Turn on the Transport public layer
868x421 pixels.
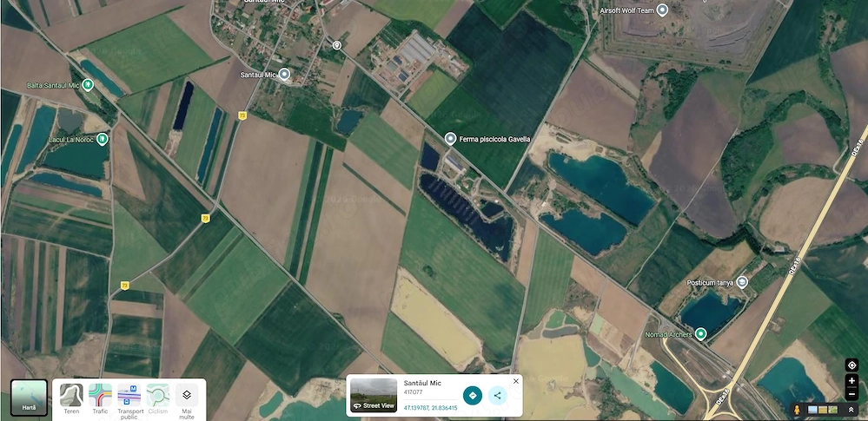pos(130,401)
